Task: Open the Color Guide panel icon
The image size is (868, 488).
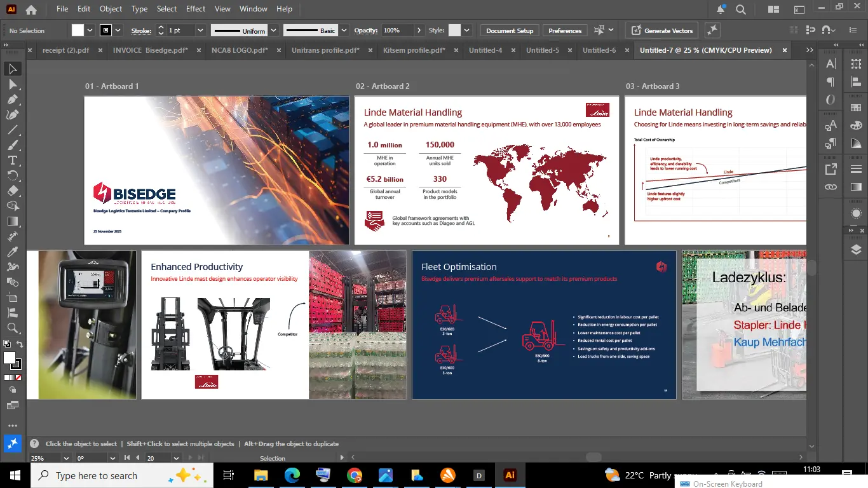Action: click(857, 144)
